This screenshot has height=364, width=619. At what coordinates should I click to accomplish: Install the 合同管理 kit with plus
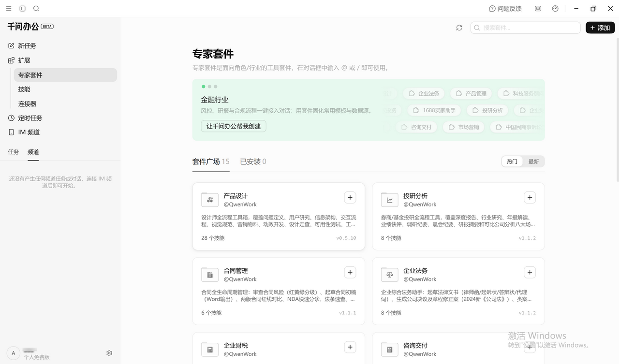[x=350, y=272]
